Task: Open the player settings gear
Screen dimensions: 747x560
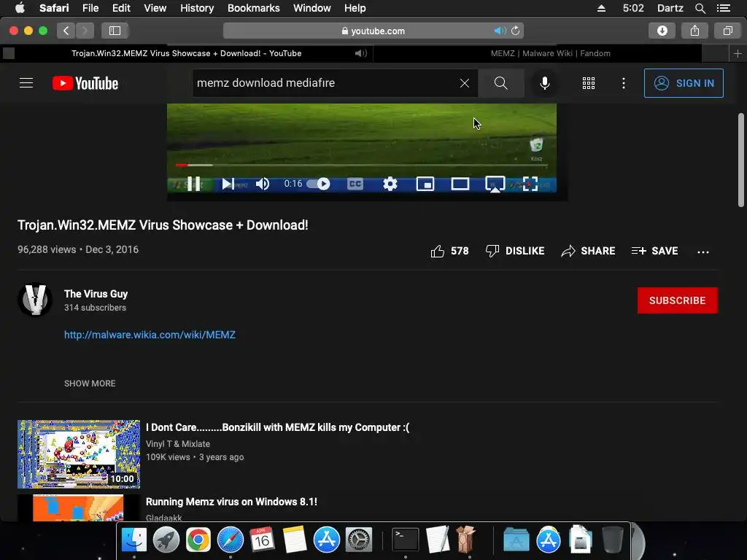Action: coord(390,184)
